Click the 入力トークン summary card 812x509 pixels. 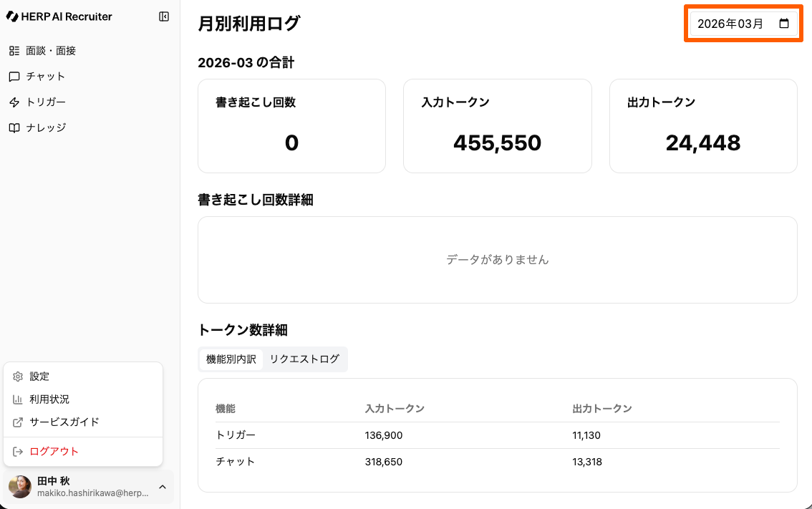tap(497, 126)
